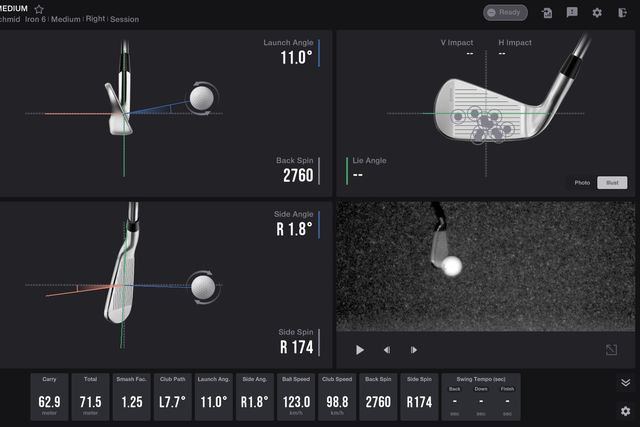Open the feedback message icon
The width and height of the screenshot is (640, 427).
pos(572,13)
